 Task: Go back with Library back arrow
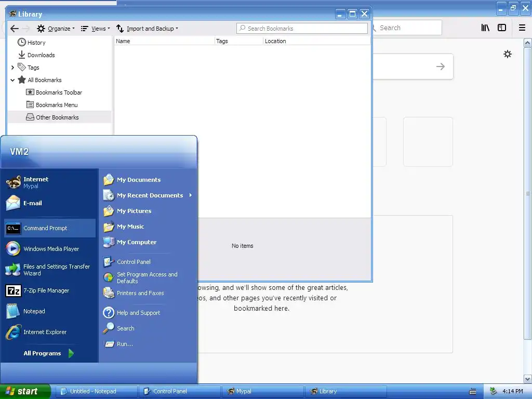point(14,29)
